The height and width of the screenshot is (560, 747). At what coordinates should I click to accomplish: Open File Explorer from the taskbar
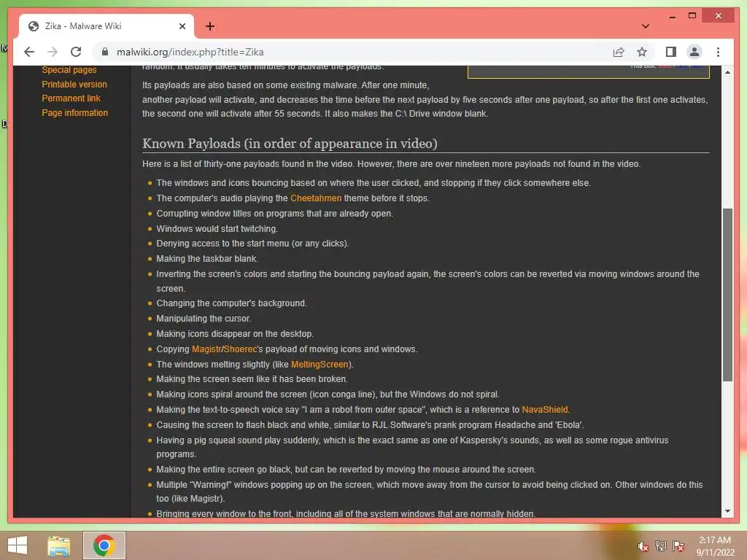[59, 545]
